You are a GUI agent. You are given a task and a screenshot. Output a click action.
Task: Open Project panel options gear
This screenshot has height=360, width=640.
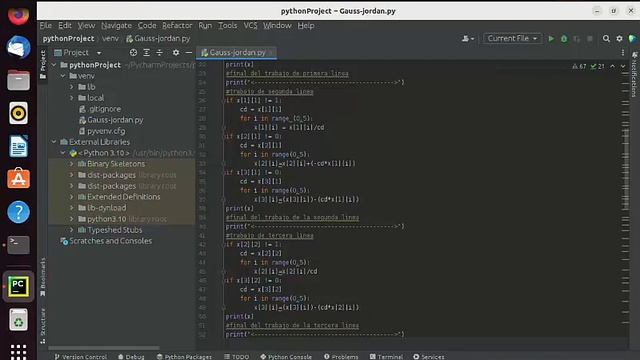click(176, 53)
